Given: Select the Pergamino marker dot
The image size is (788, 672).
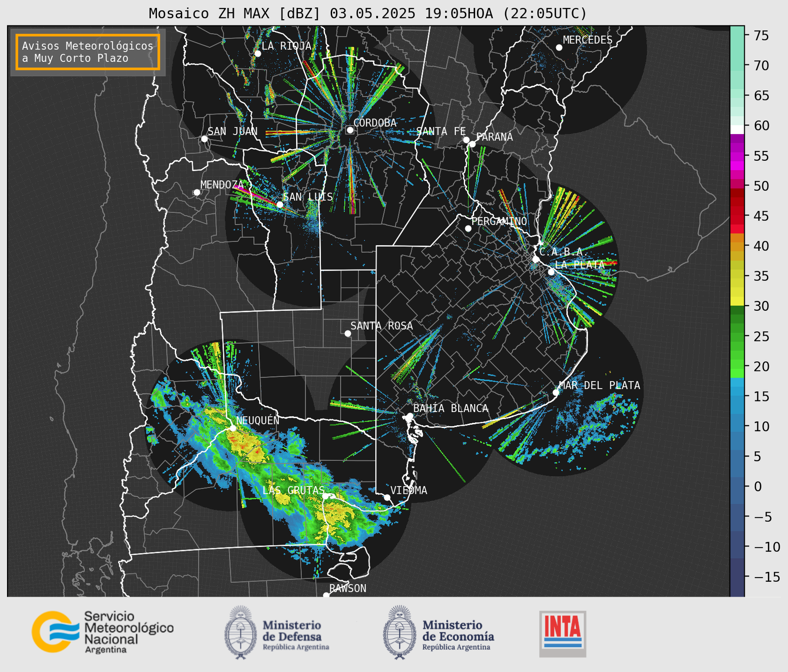Looking at the screenshot, I should (468, 228).
